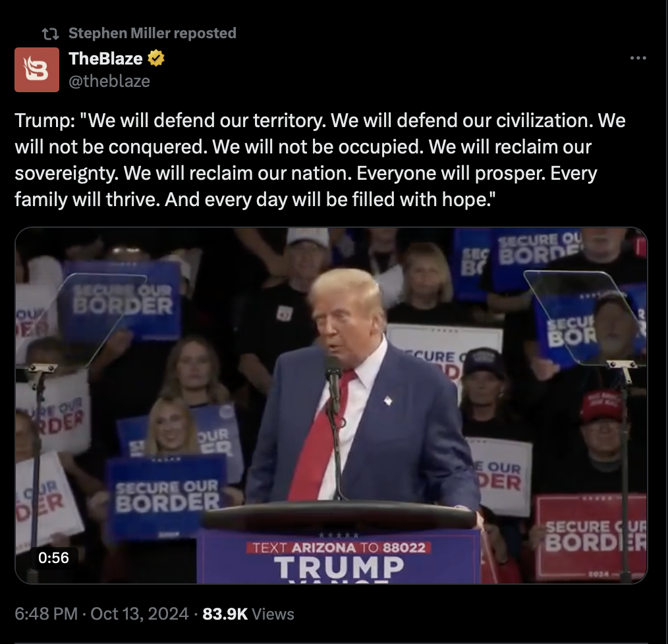Click the 83.9K view count

pyautogui.click(x=225, y=614)
